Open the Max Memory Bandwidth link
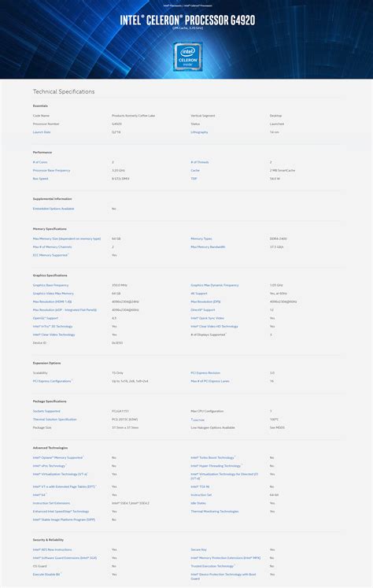 click(208, 246)
